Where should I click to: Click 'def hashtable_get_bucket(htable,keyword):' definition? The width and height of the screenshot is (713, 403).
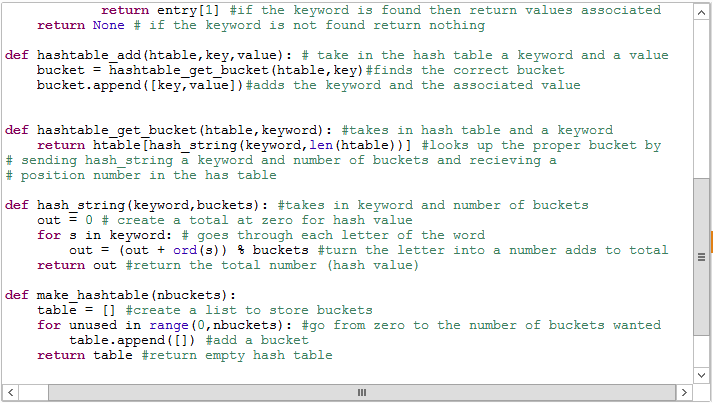[169, 130]
